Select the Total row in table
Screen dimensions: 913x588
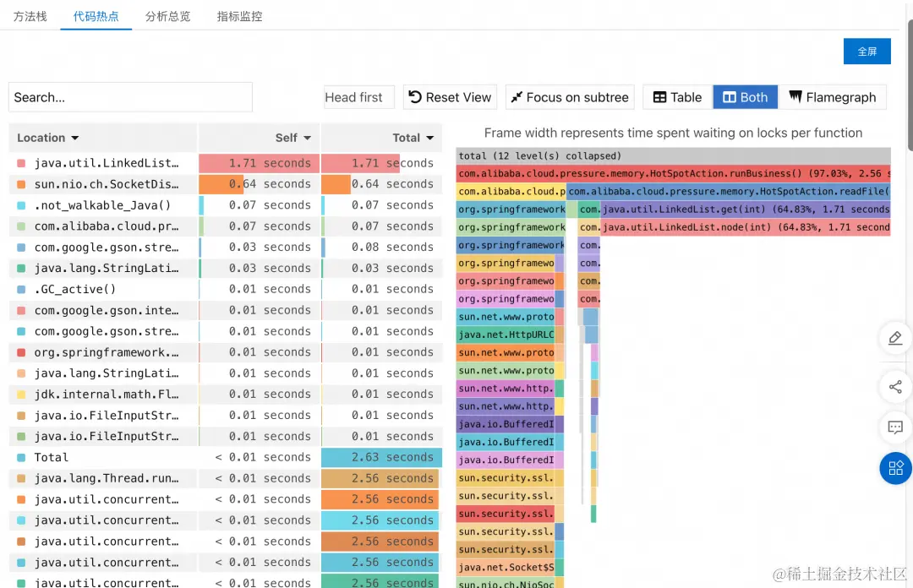(x=226, y=457)
